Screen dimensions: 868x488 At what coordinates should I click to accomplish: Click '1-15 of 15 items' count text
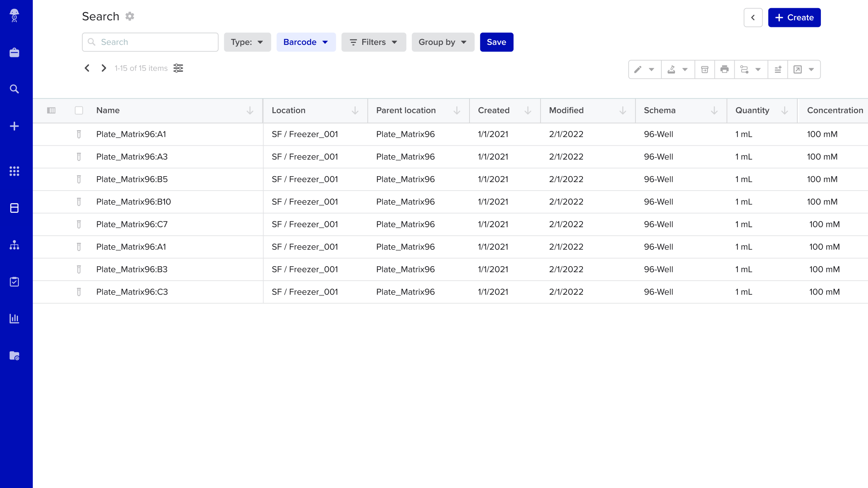[x=141, y=68]
